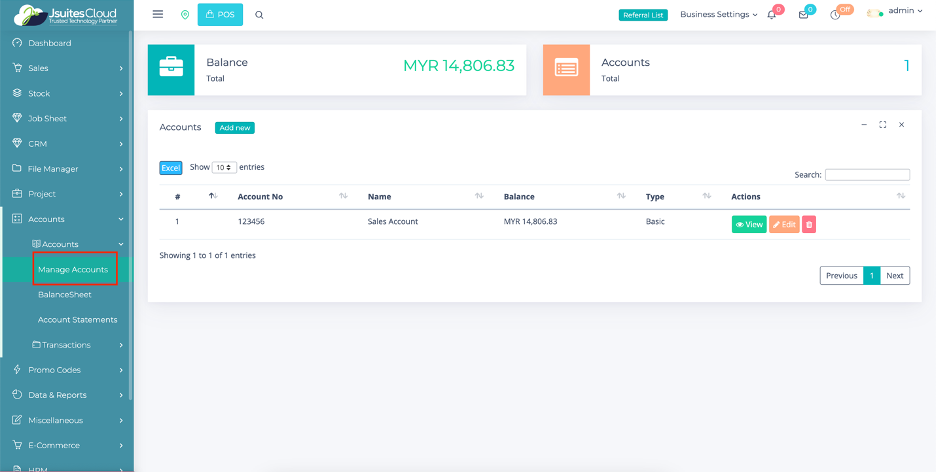The image size is (936, 472).
Task: Open the messages envelope icon
Action: point(803,15)
